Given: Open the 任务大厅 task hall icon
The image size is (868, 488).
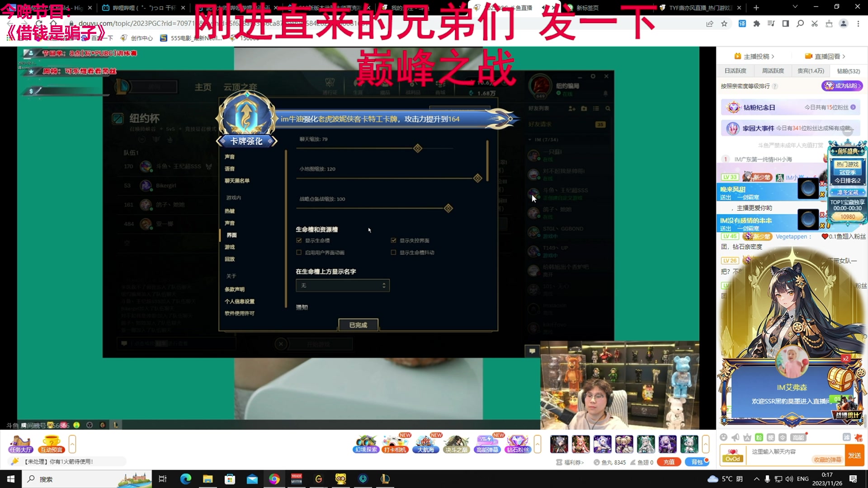Looking at the screenshot, I should [x=20, y=445].
